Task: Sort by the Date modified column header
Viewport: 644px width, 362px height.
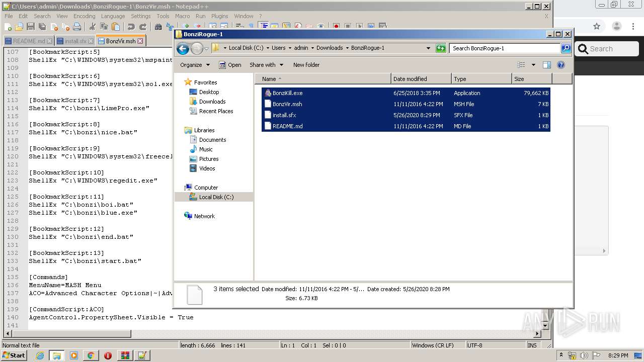Action: click(421, 79)
